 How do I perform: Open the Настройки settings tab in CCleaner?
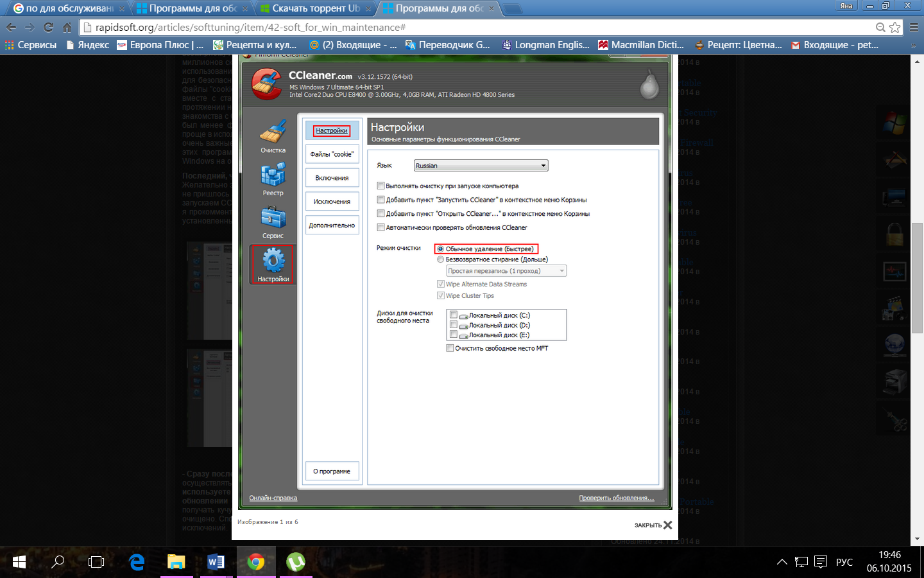pos(332,130)
